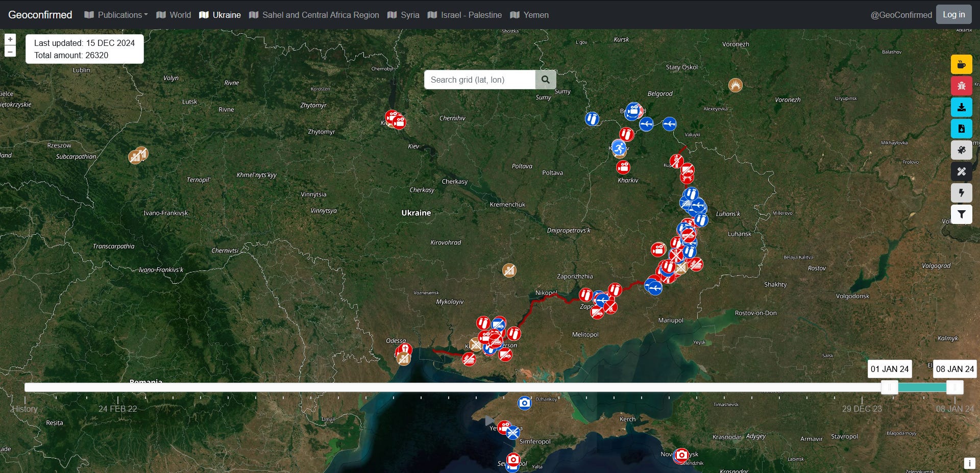
Task: Click the map zoom-out minus control
Action: [10, 51]
